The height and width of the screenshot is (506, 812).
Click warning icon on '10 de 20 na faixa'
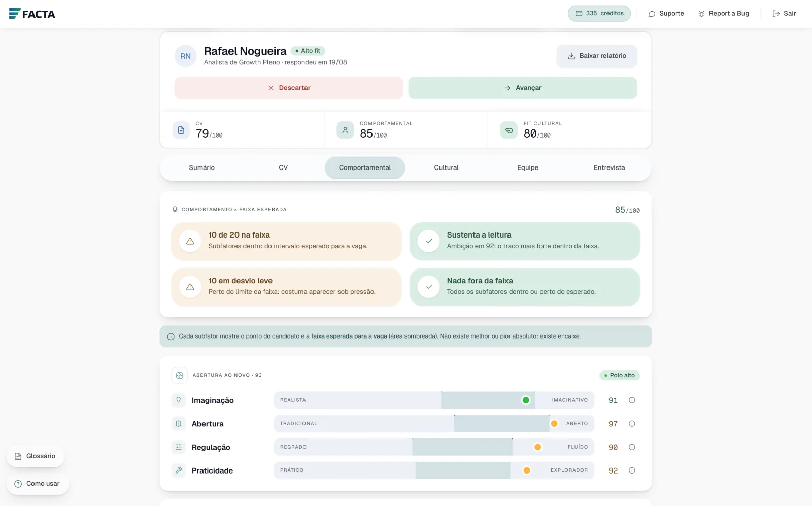(x=190, y=241)
